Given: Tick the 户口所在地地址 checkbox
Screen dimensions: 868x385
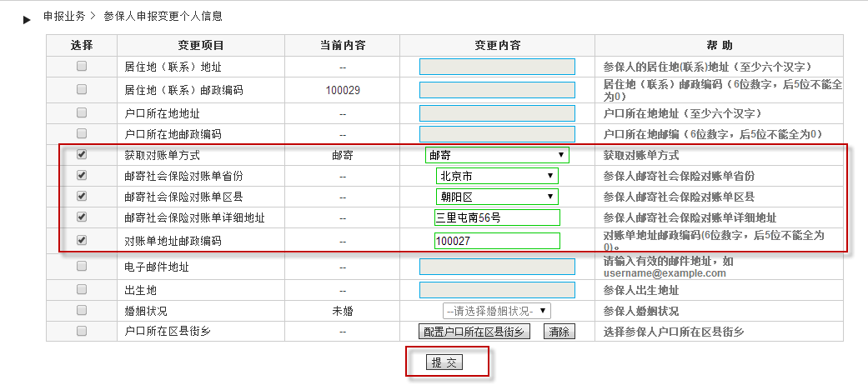Looking at the screenshot, I should coord(82,112).
